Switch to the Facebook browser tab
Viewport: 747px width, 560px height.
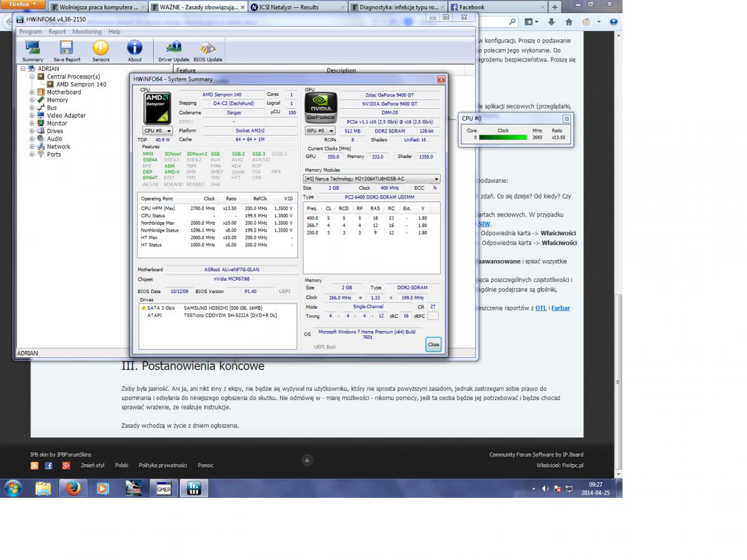[496, 7]
